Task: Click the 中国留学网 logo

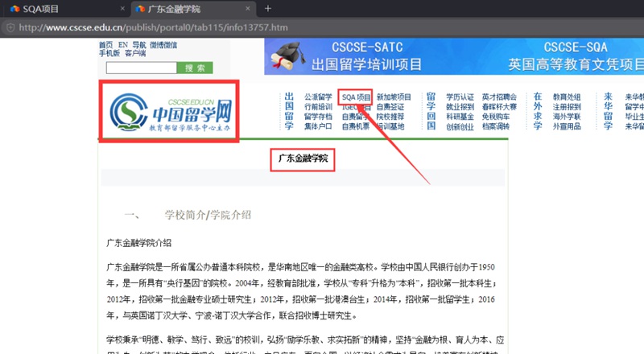Action: pos(170,112)
